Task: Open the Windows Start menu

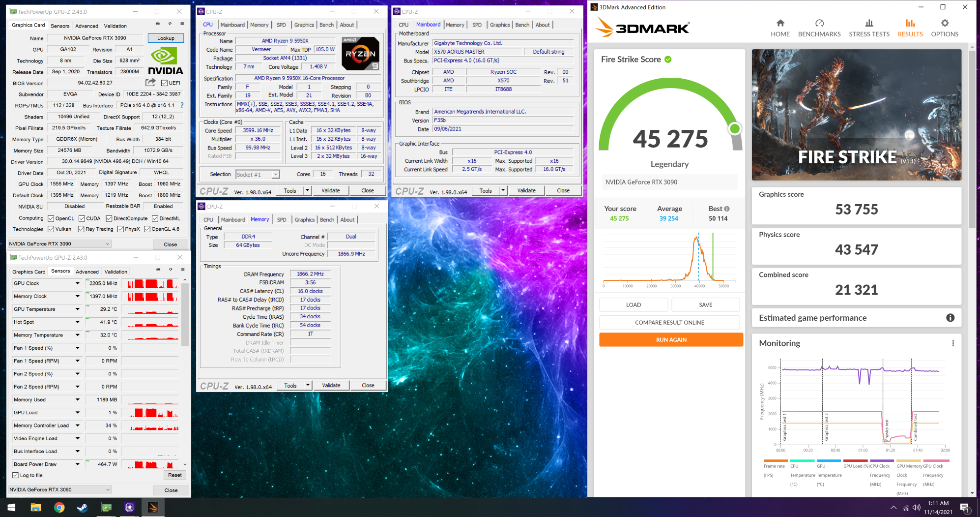Action: click(x=11, y=507)
